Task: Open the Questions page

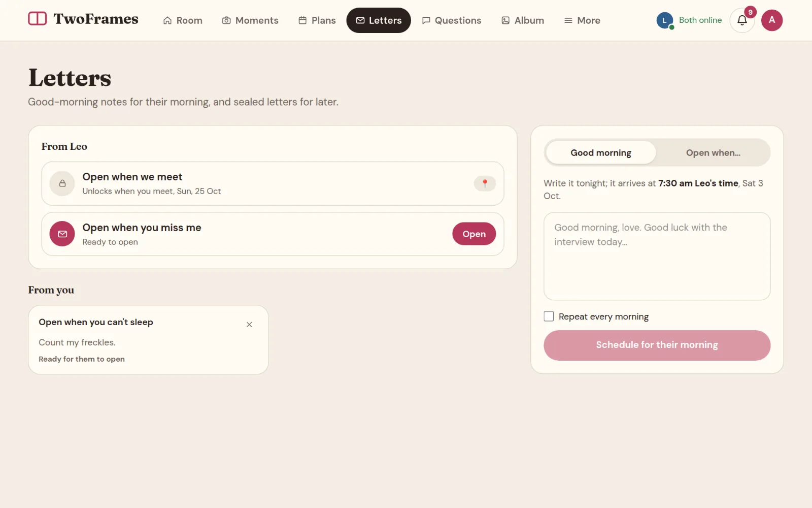Action: coord(452,20)
